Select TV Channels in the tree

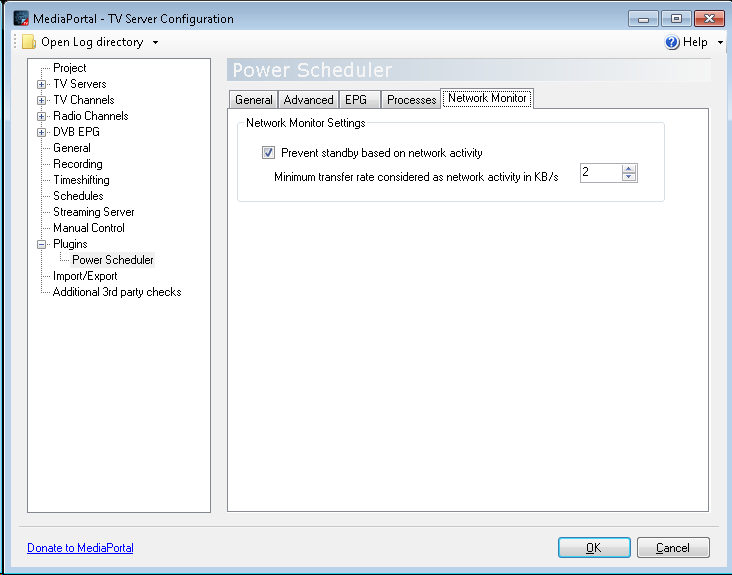point(84,100)
